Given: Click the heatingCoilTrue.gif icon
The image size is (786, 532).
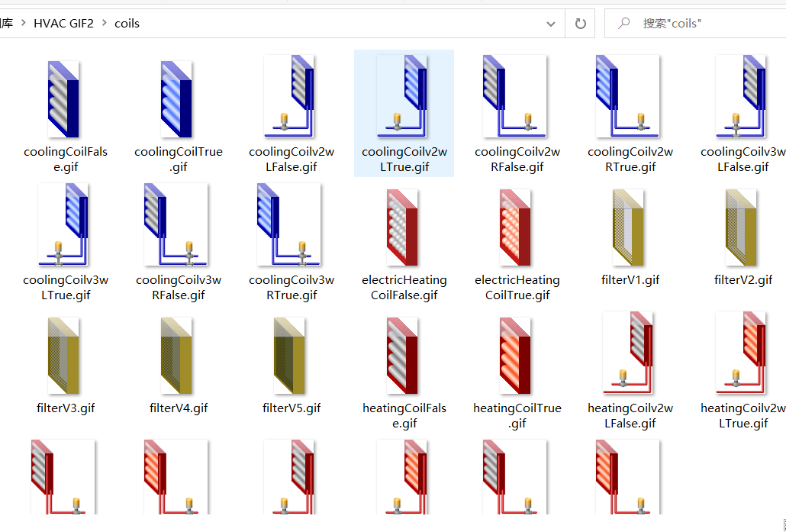Looking at the screenshot, I should tap(515, 356).
